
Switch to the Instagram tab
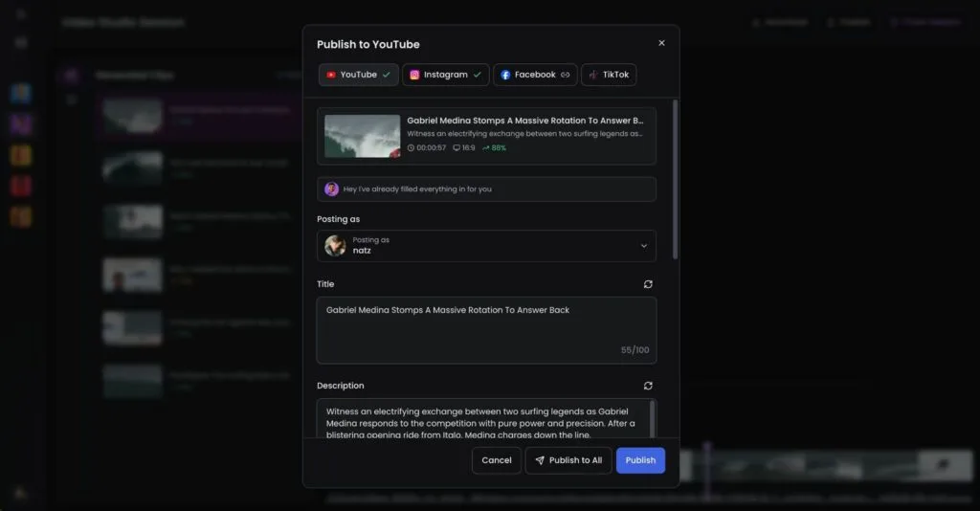click(445, 75)
